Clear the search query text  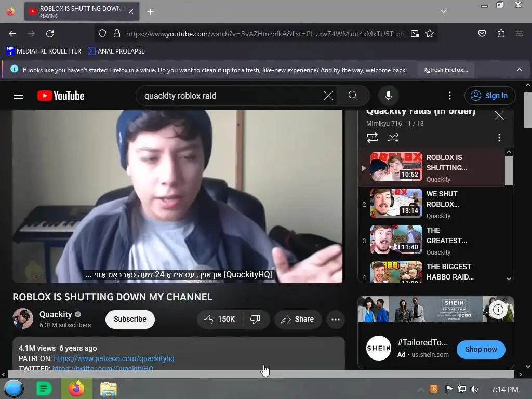point(328,96)
